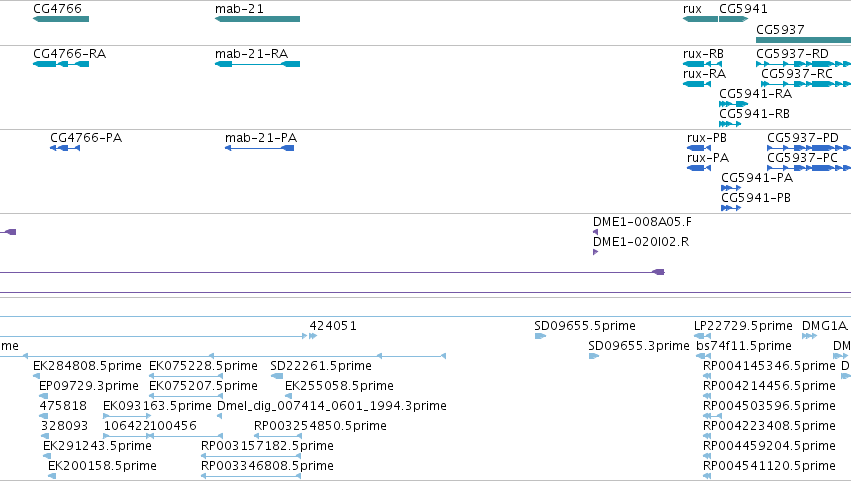Click RP004145346.5prime EST

[x=707, y=376]
